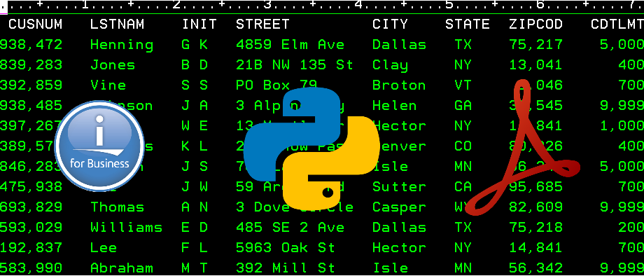This screenshot has width=644, height=276.
Task: Click Hector in the Lee row
Action: tap(399, 247)
